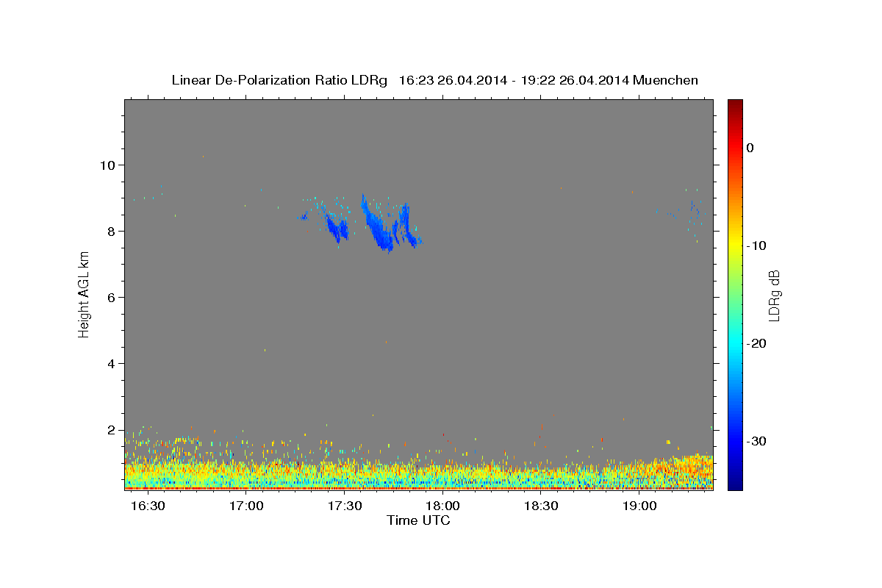The width and height of the screenshot is (882, 588).
Task: Click the end time '19:22 26.04.2014' in the title
Action: click(576, 80)
